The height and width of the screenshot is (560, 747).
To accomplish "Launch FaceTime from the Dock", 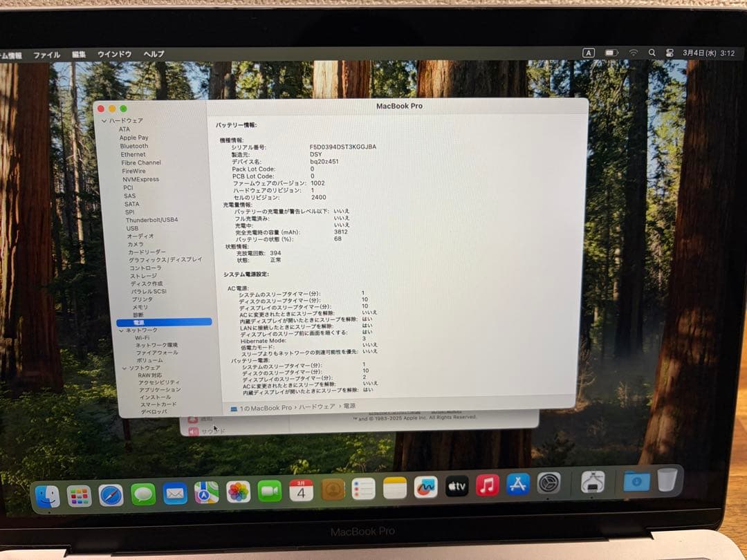I will [x=270, y=491].
